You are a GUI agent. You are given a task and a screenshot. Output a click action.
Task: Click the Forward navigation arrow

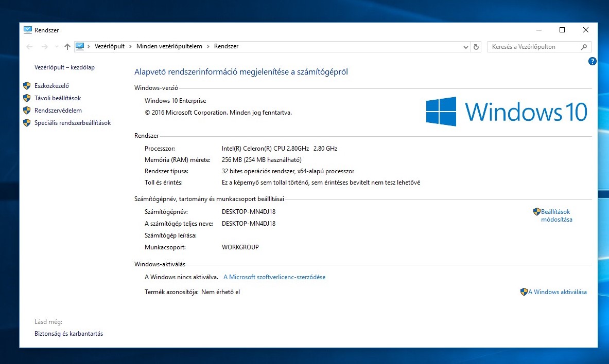(45, 47)
